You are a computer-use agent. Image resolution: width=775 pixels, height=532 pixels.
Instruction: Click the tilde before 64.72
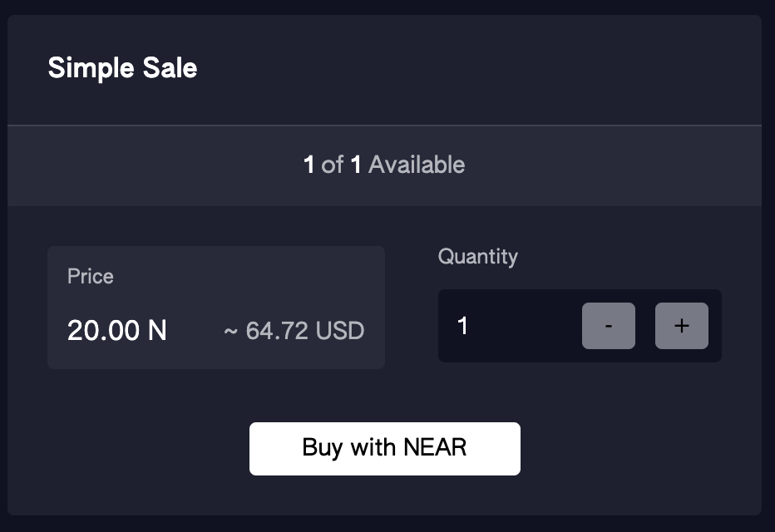231,332
